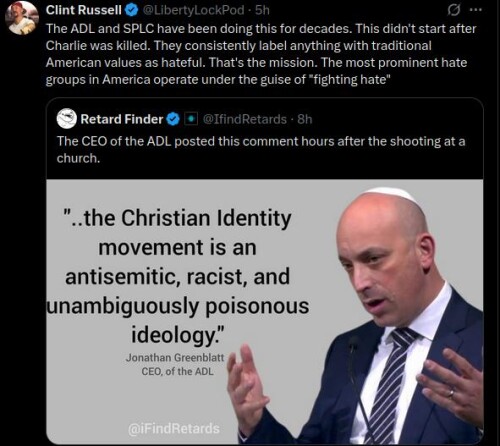Click the verified badge beside Clint Russell
The image size is (500, 446).
point(131,11)
